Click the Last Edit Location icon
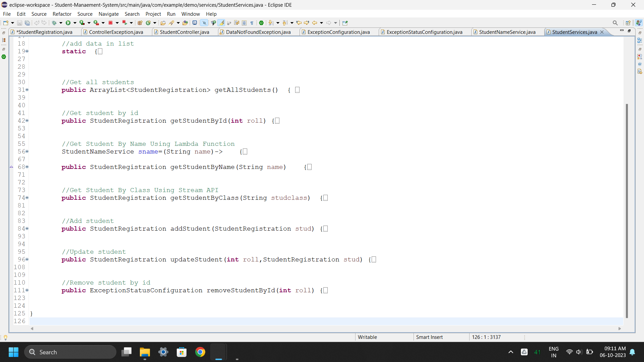The height and width of the screenshot is (362, 644). click(x=299, y=23)
